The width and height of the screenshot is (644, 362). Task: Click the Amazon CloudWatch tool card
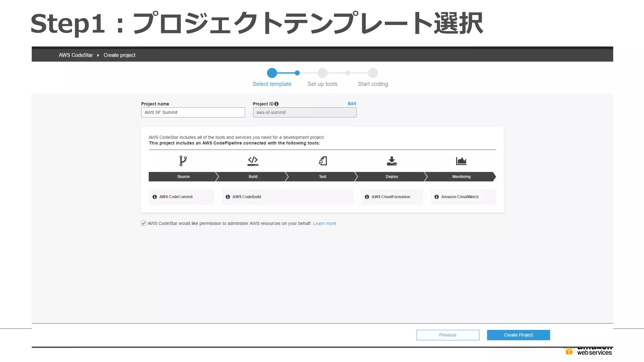[463, 197]
